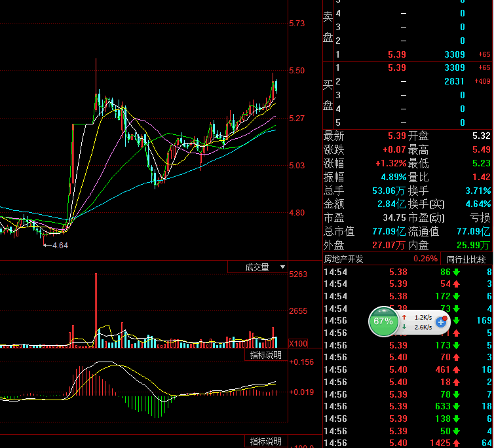Click the blue plus icon on speed widget
Image resolution: width=494 pixels, height=448 pixels.
click(x=441, y=322)
